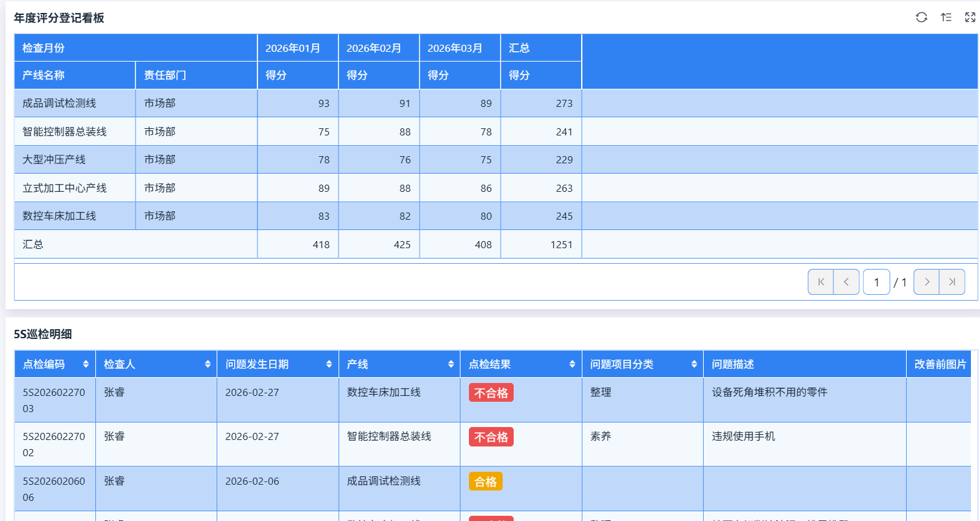Click inspection code 5S20260227002
The height and width of the screenshot is (521, 980).
pyautogui.click(x=54, y=445)
